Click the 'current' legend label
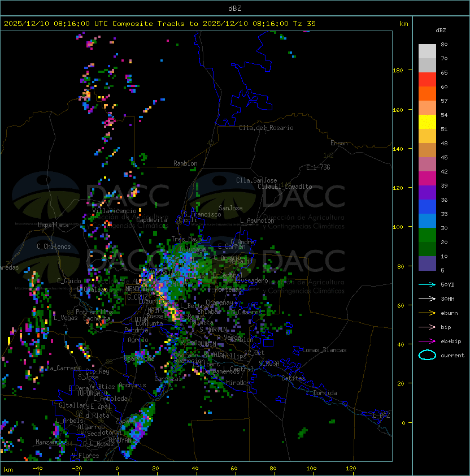The image size is (470, 476). 452,356
